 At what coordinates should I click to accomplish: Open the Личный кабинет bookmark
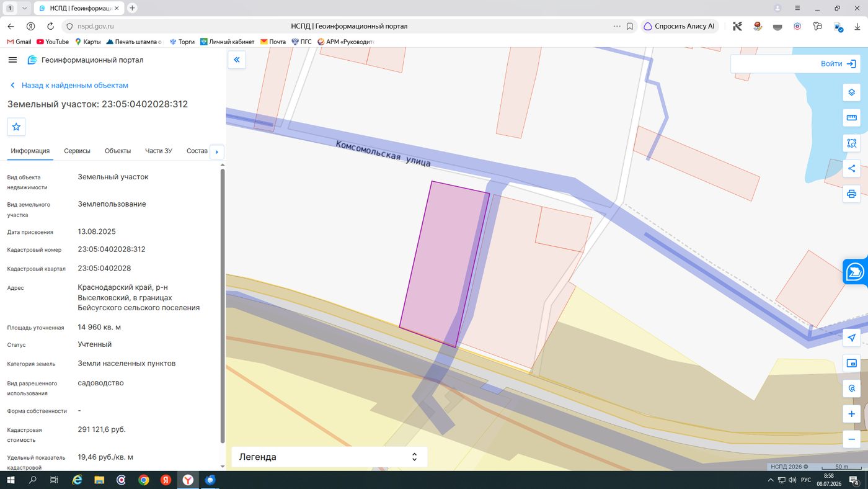(227, 42)
